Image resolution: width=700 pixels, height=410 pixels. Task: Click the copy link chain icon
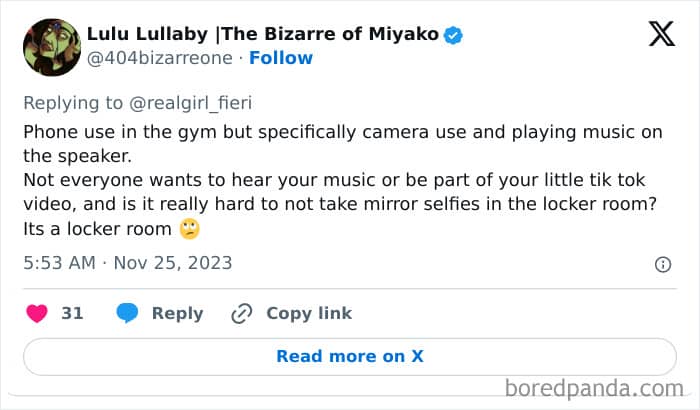pyautogui.click(x=241, y=313)
